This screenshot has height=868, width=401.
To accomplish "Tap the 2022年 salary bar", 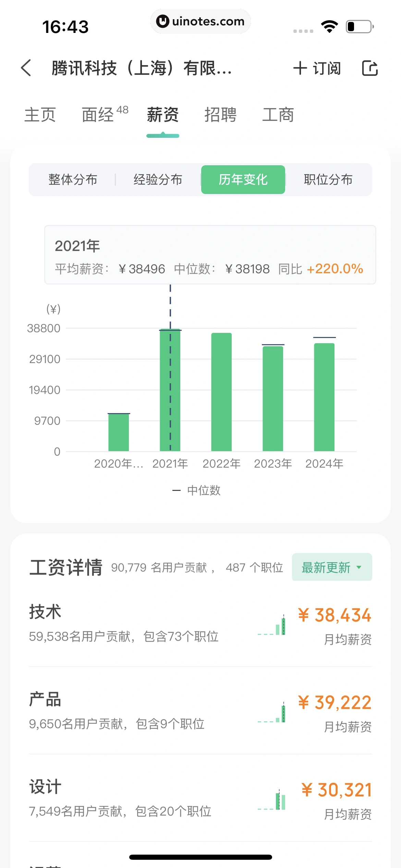I will click(x=221, y=392).
